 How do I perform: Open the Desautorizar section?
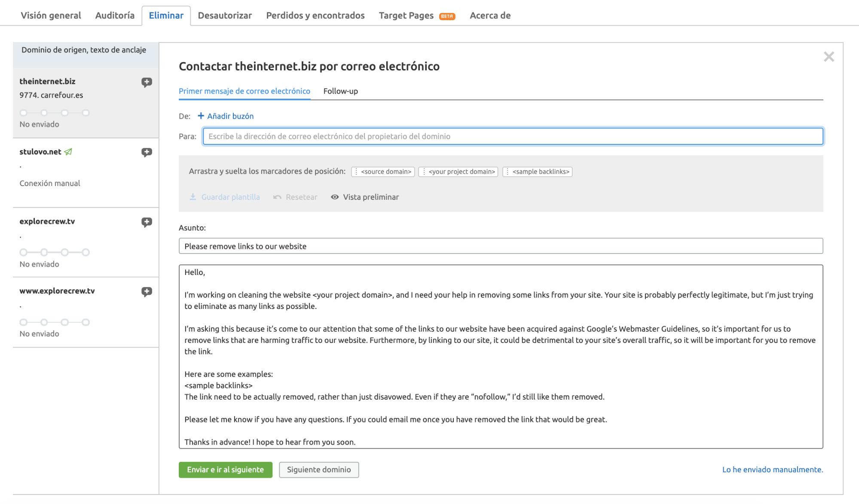(224, 15)
